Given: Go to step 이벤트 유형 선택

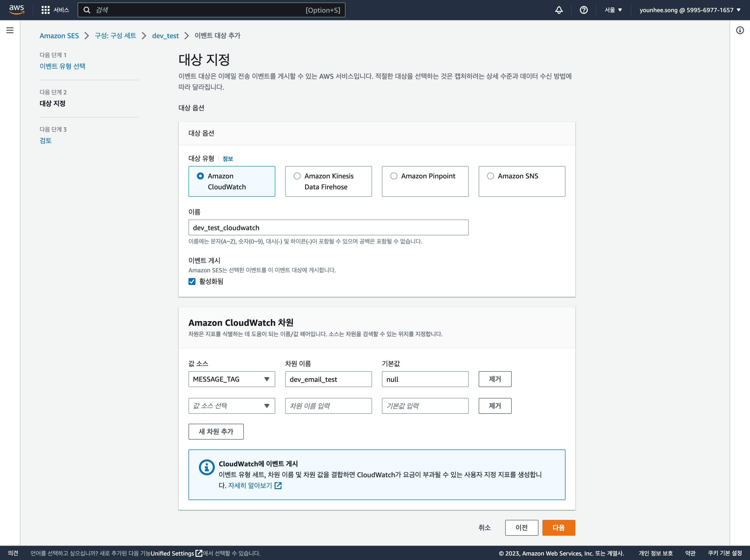Looking at the screenshot, I should pos(62,66).
